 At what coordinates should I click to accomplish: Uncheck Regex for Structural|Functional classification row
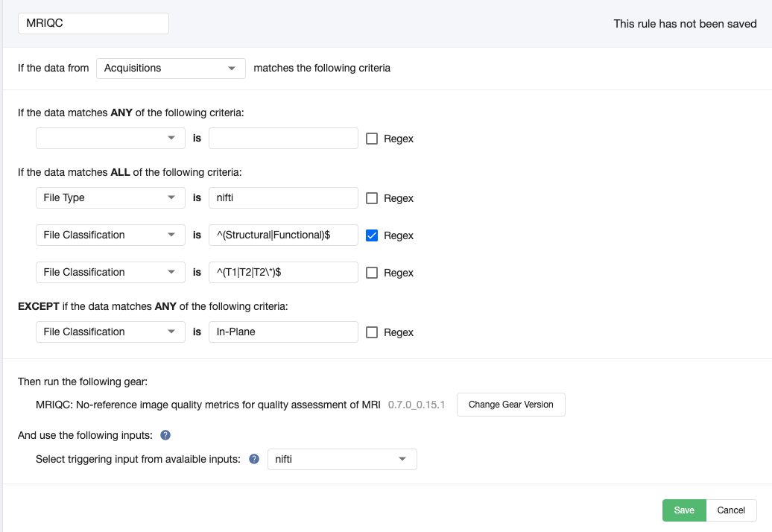[372, 235]
